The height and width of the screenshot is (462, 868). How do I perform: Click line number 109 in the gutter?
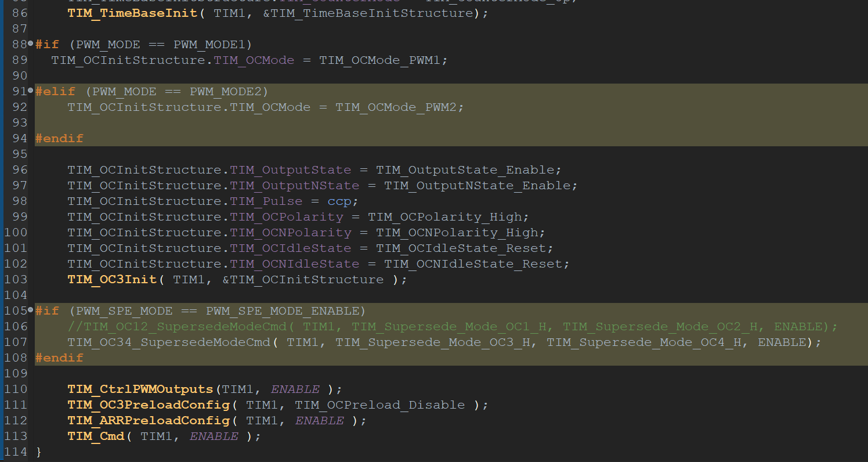(x=16, y=374)
